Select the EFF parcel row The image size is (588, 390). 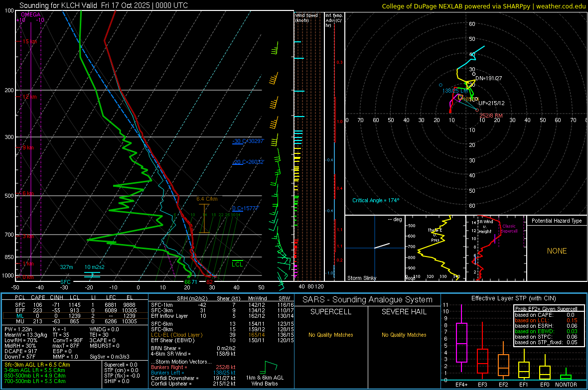(x=75, y=310)
